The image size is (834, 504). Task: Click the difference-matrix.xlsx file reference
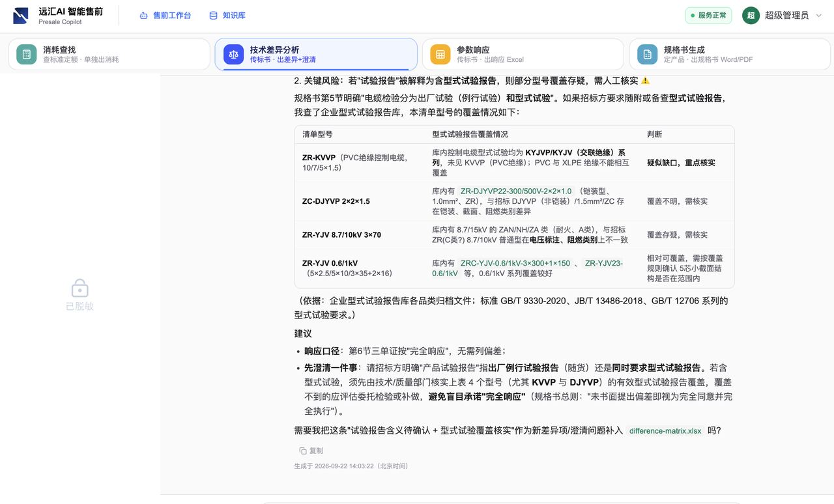tap(665, 431)
